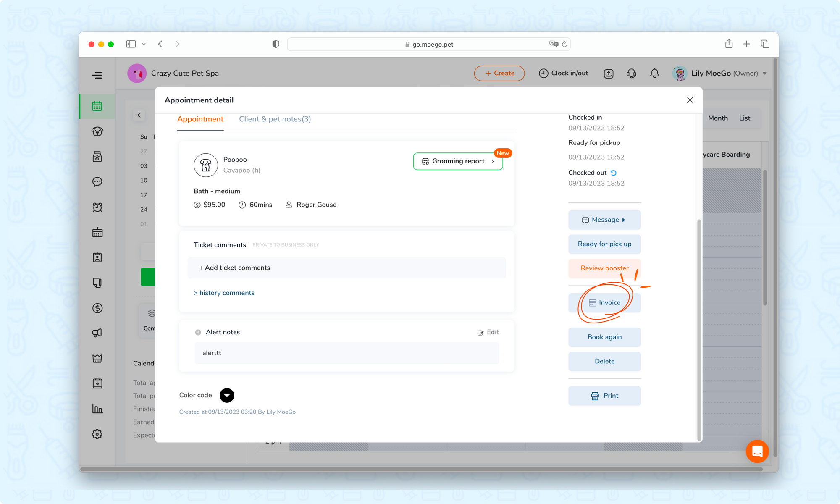
Task: Close the Appointment detail dialog
Action: pyautogui.click(x=690, y=100)
